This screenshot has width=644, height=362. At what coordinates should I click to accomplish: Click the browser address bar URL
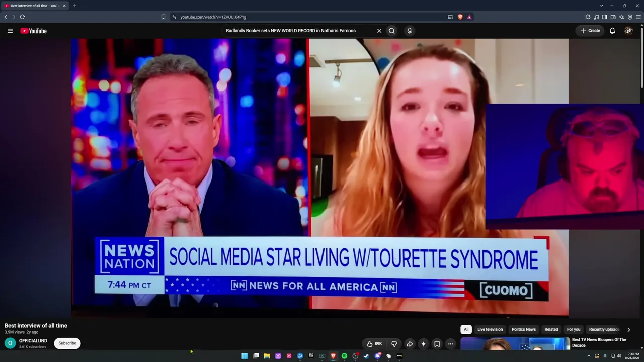pos(213,17)
